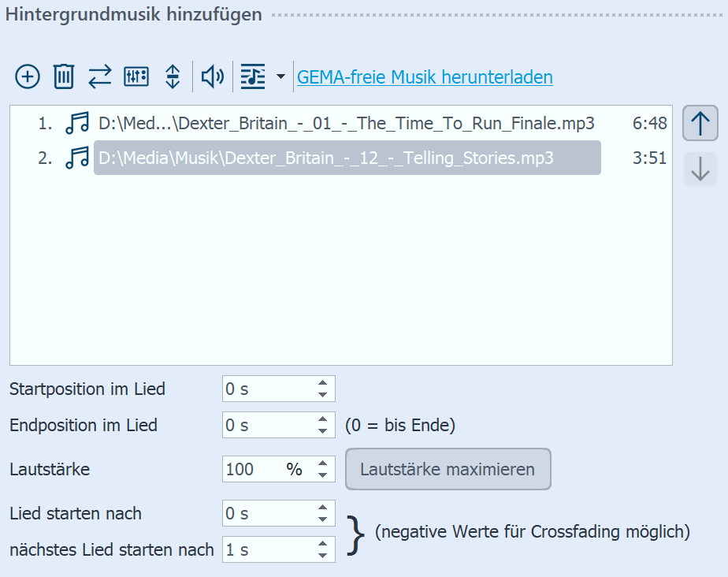Click the playlist music notes icon

[253, 76]
